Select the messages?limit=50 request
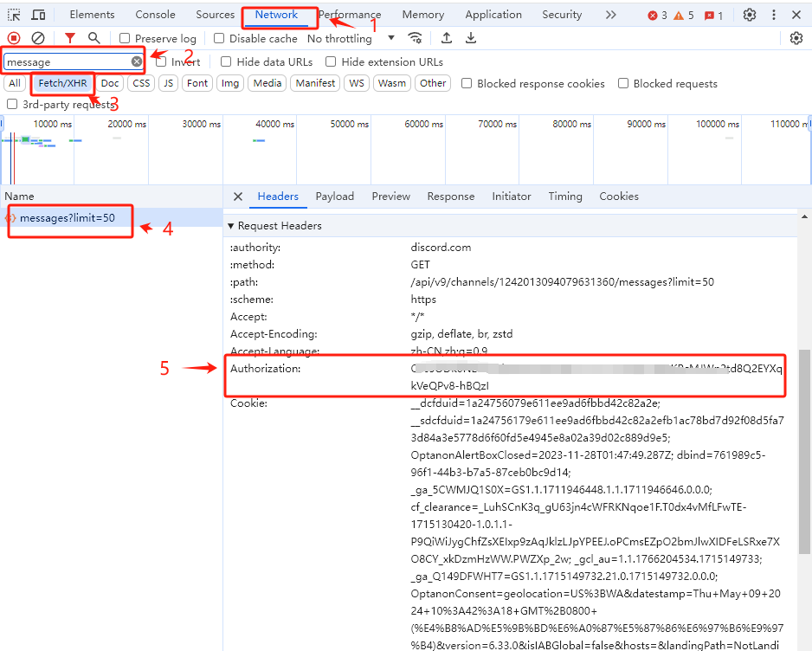The image size is (812, 651). coord(69,216)
